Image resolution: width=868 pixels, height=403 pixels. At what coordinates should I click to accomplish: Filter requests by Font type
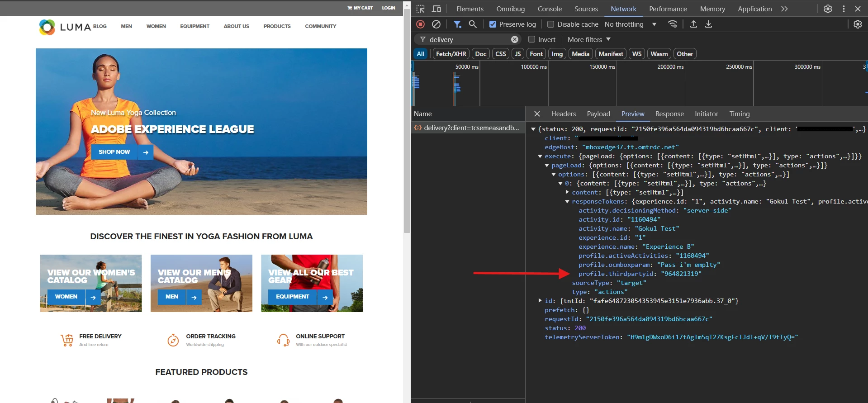(x=536, y=54)
